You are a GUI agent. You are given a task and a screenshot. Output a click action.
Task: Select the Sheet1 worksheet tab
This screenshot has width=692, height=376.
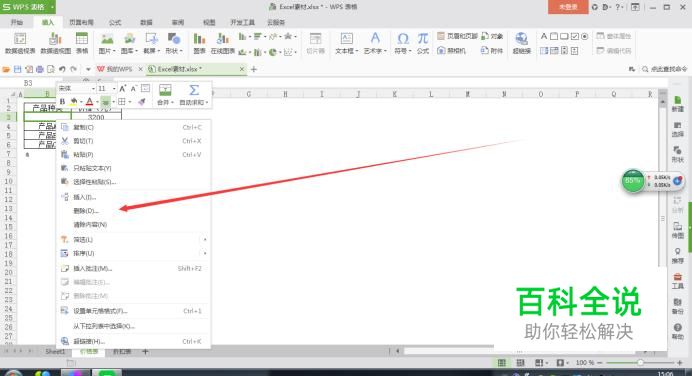(55, 352)
